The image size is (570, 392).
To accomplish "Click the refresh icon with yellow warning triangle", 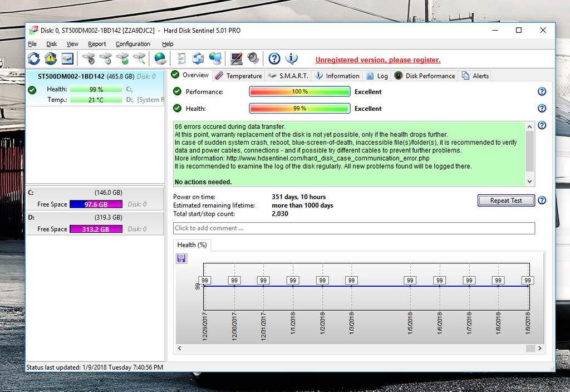I will 51,58.
